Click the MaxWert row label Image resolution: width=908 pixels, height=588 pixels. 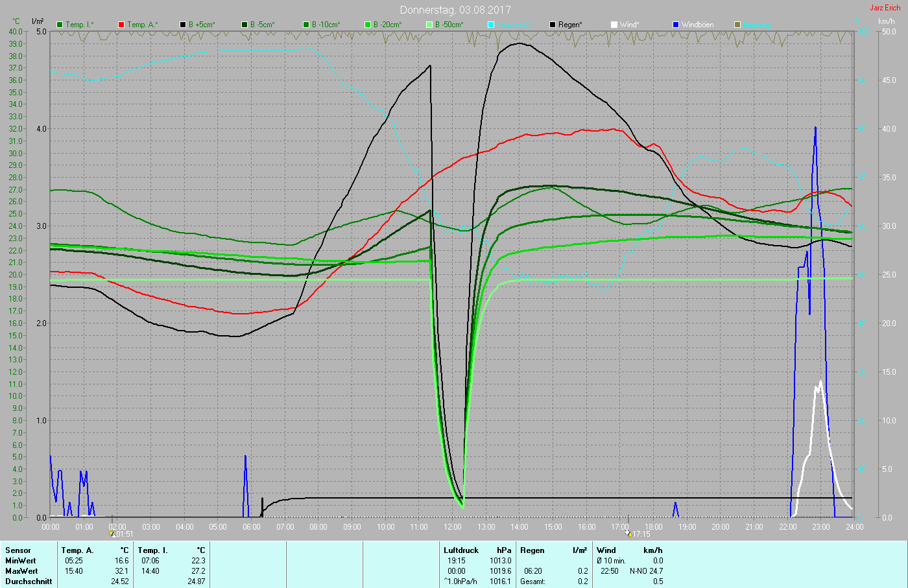coord(21,571)
